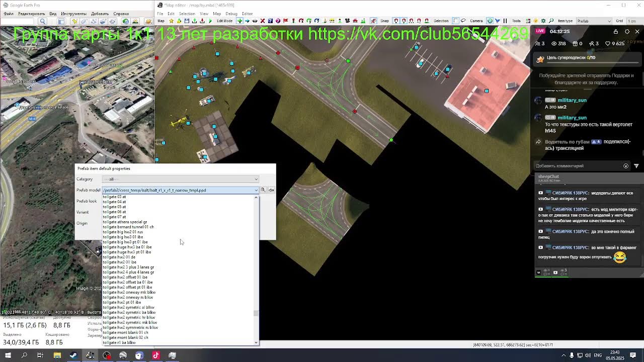
Task: Click the lasso selection icon
Action: (463, 21)
